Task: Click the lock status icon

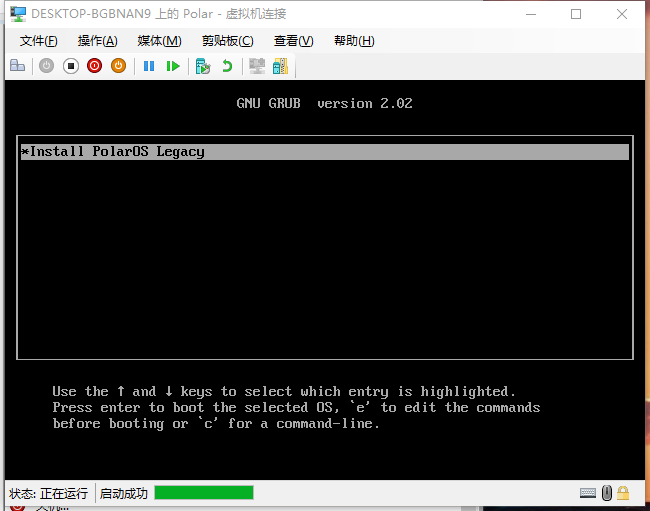Action: pos(623,493)
